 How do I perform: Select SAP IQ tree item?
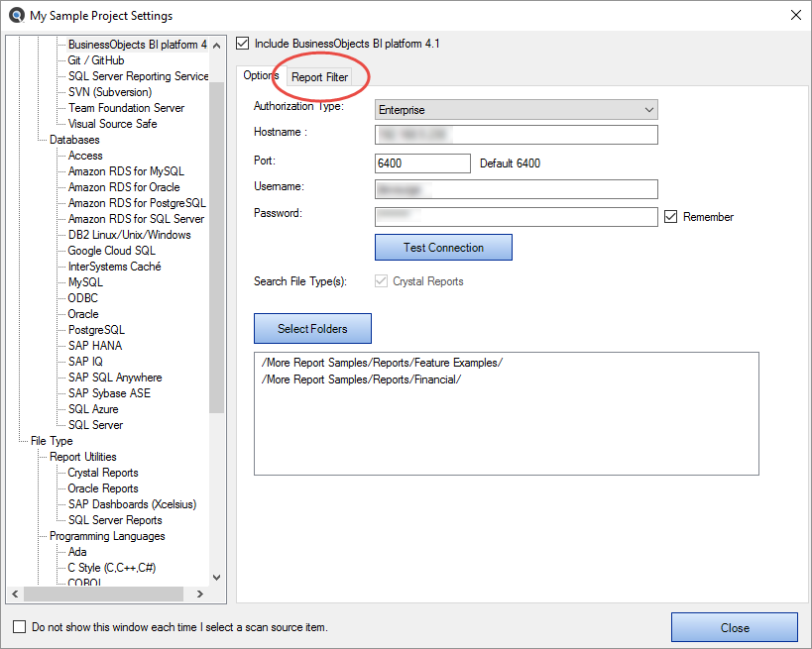pyautogui.click(x=85, y=362)
